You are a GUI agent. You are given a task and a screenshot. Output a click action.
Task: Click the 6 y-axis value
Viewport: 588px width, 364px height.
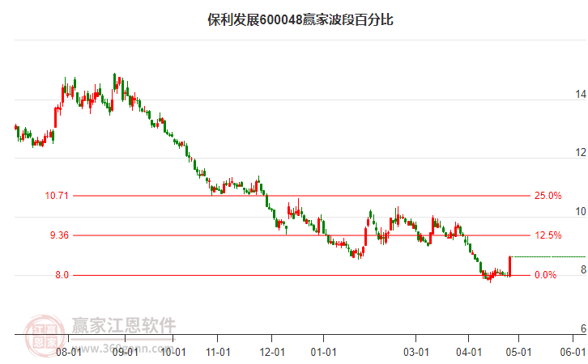coord(583,328)
